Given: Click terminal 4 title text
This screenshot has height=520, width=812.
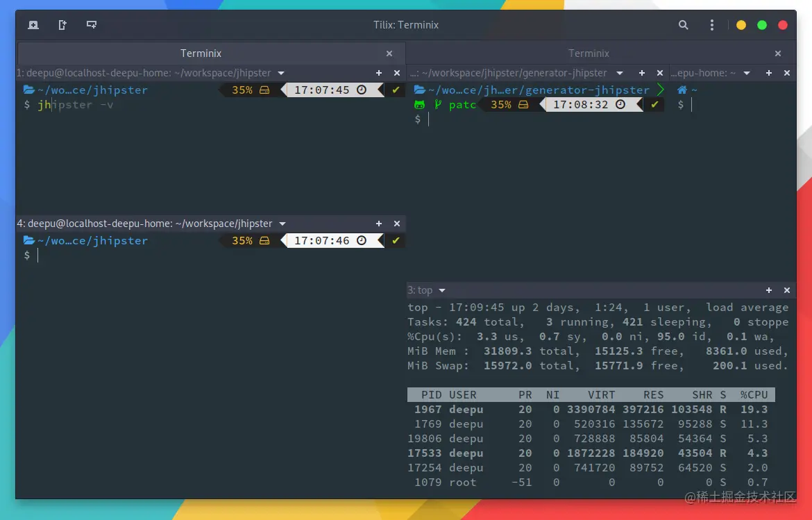Looking at the screenshot, I should coord(144,224).
